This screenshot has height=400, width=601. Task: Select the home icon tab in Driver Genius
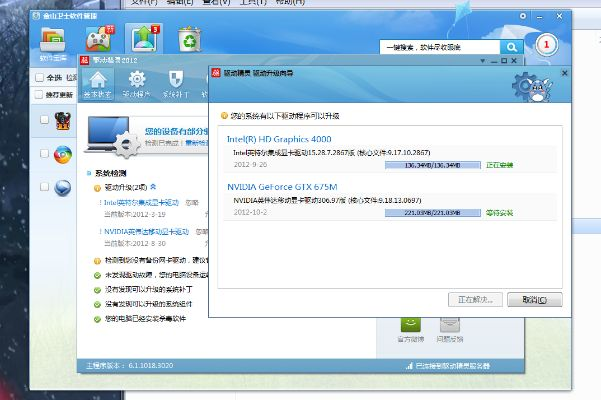tap(98, 84)
